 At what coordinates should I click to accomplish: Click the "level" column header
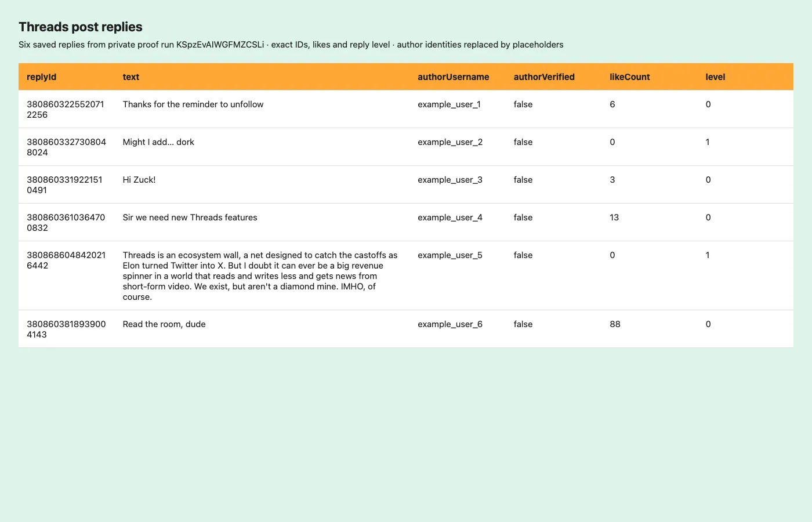715,77
